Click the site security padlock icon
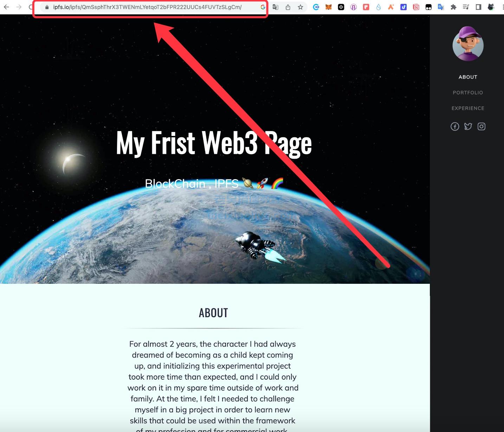This screenshot has height=432, width=504. (47, 7)
